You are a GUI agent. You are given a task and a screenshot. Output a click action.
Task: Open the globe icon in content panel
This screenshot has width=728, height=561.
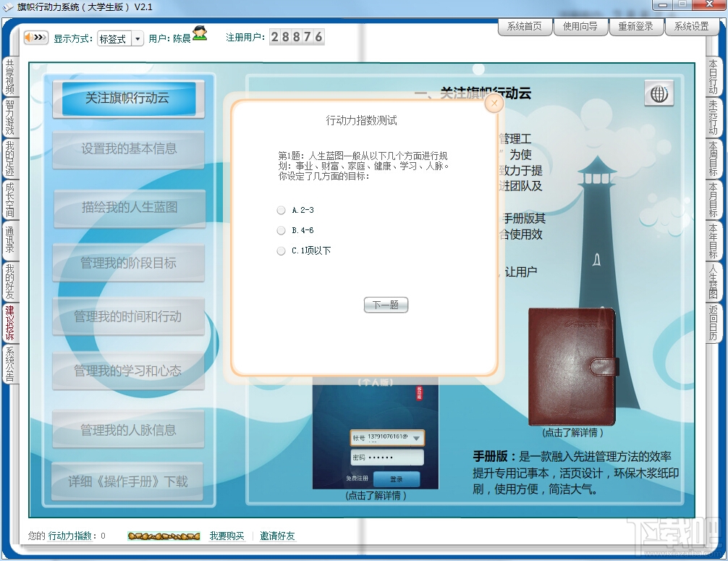tap(659, 94)
